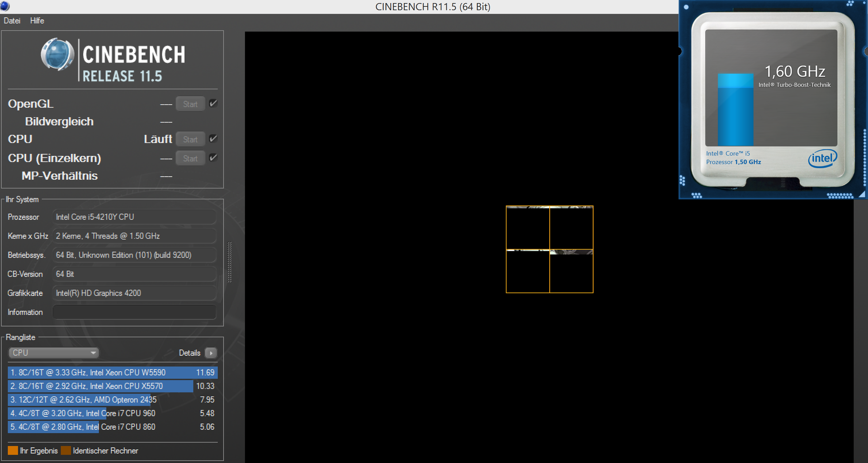Toggle the CPU test checkbox
Image resolution: width=868 pixels, height=463 pixels.
tap(213, 139)
